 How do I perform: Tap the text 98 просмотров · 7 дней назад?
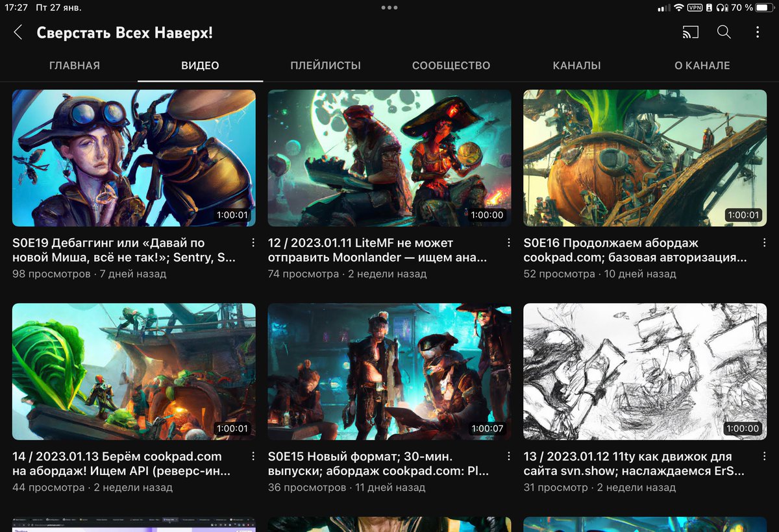click(90, 274)
